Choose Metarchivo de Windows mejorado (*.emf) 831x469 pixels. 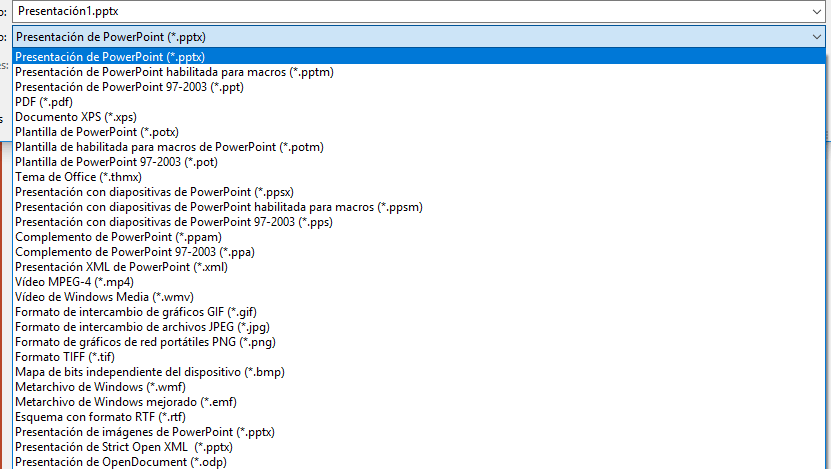tap(419, 402)
